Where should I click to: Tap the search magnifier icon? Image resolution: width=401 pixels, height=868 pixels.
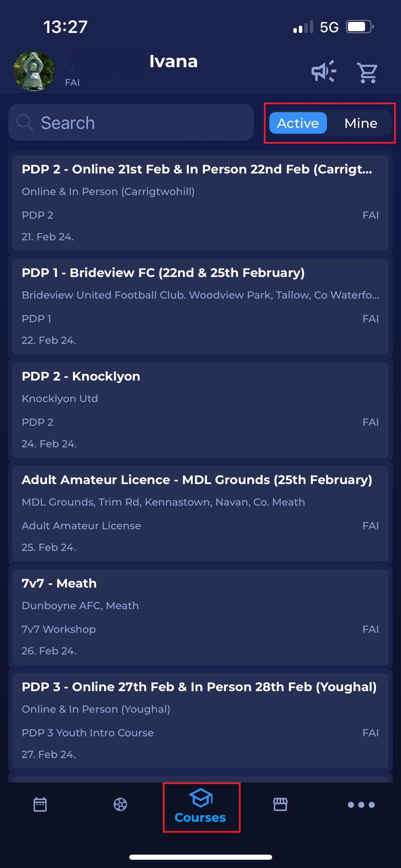point(25,122)
